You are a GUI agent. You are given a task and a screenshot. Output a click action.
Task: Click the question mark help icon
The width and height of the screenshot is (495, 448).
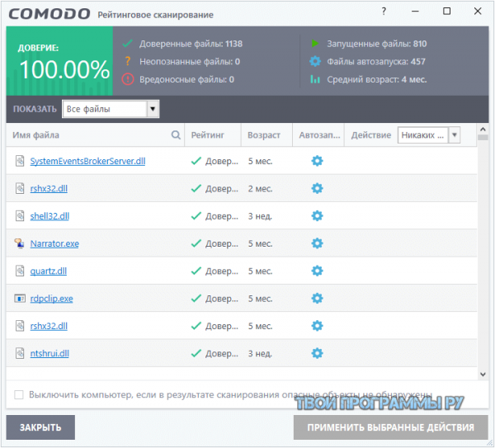click(x=384, y=12)
